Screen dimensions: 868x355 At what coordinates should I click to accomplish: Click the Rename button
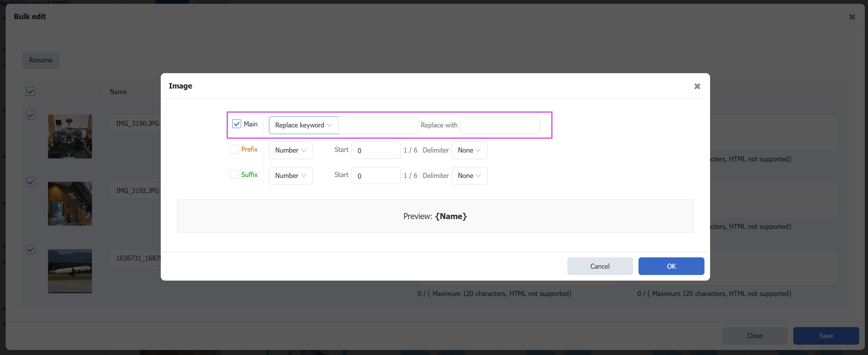coord(41,60)
